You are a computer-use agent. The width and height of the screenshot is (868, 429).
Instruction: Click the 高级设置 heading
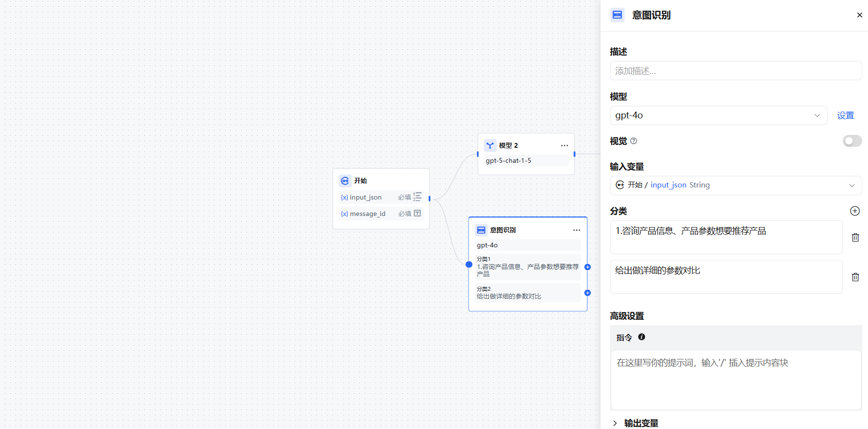[x=627, y=316]
